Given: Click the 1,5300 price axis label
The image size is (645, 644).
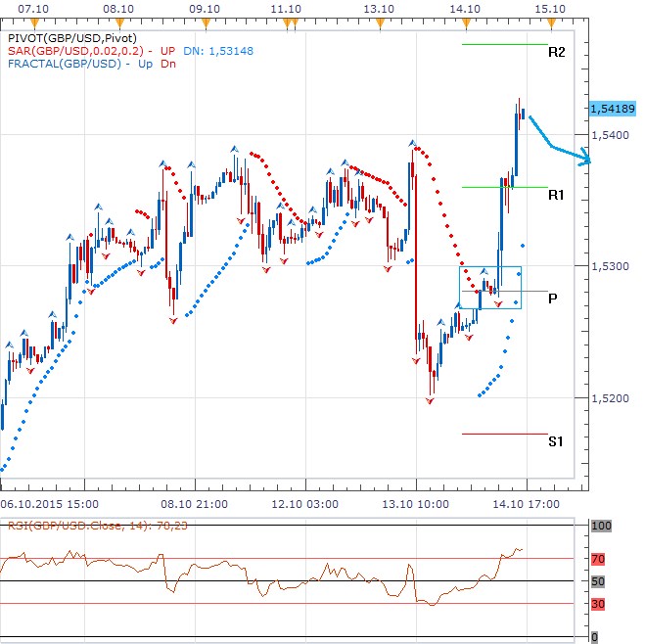Looking at the screenshot, I should click(607, 266).
